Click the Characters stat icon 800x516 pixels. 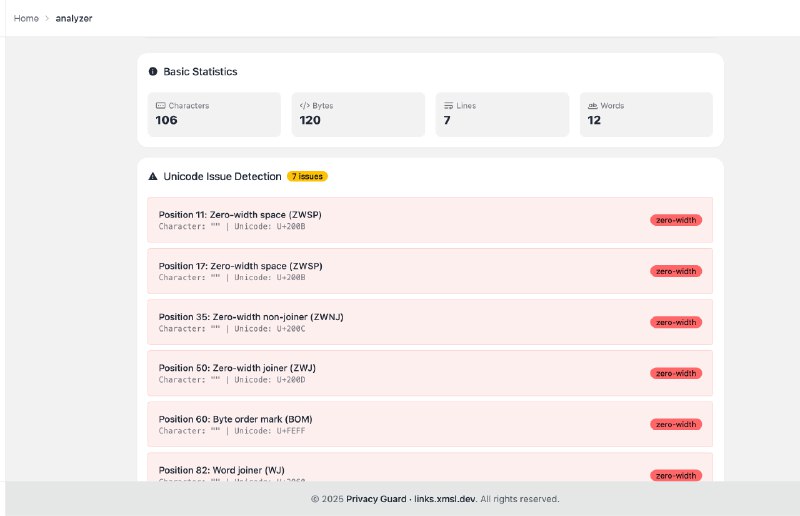coord(160,105)
